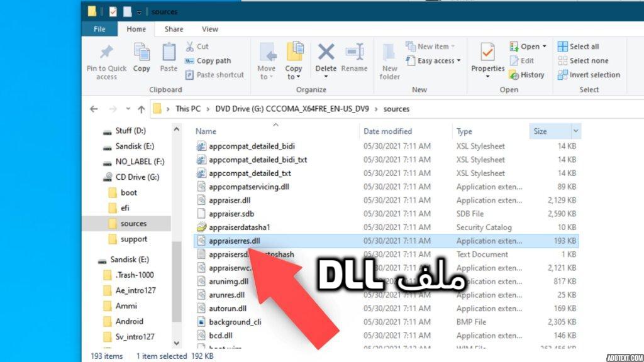Click the Paste clipboard icon
Image resolution: width=644 pixels, height=362 pixels.
point(169,53)
